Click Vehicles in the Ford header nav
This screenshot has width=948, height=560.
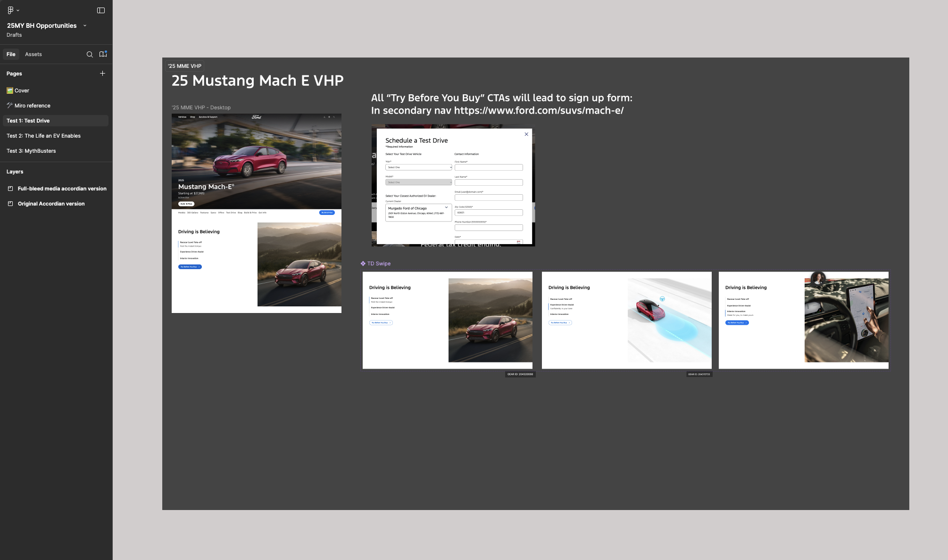point(182,117)
